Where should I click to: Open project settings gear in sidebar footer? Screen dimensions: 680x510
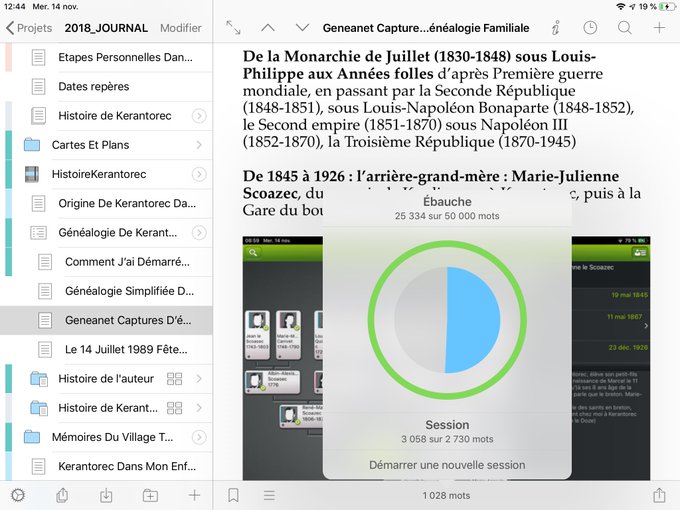pyautogui.click(x=17, y=495)
